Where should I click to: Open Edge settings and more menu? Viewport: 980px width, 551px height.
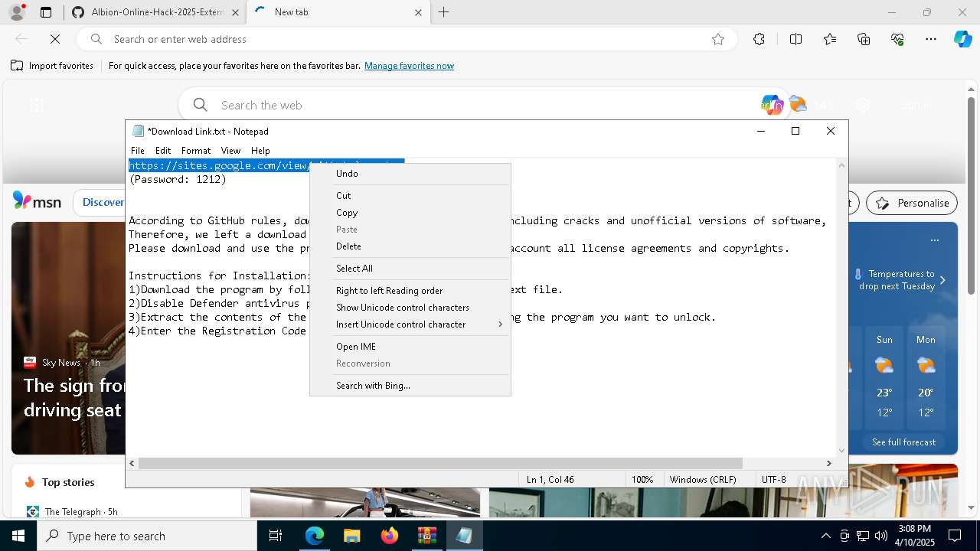tap(931, 39)
